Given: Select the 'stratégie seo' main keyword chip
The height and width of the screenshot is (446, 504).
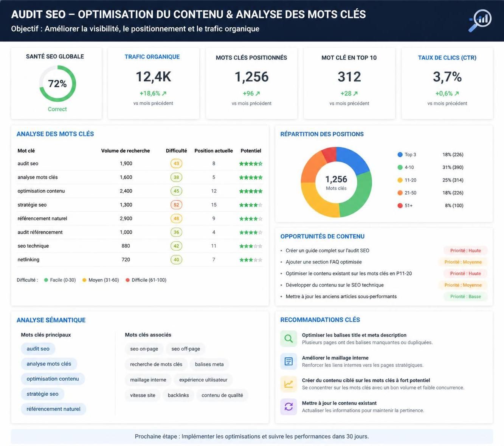Looking at the screenshot, I should click(43, 394).
